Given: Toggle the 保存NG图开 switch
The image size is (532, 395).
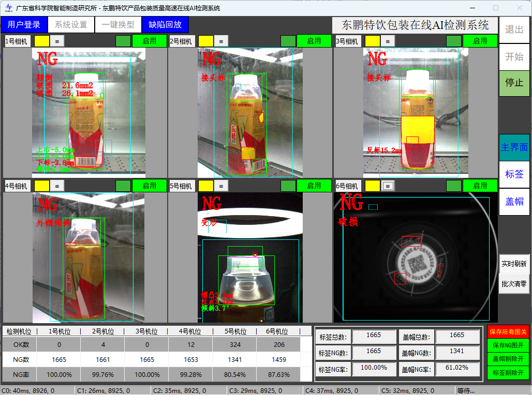Looking at the screenshot, I should tap(508, 345).
